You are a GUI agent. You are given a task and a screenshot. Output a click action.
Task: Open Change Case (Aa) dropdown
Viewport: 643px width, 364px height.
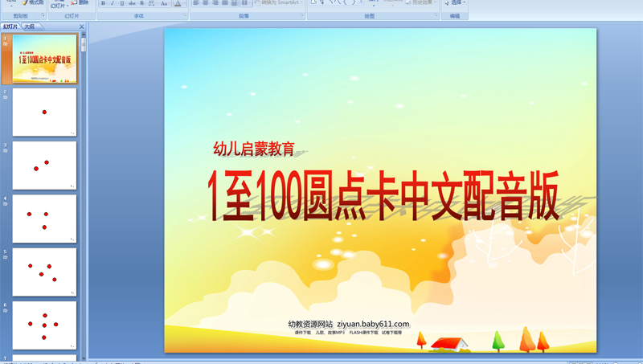pos(165,3)
